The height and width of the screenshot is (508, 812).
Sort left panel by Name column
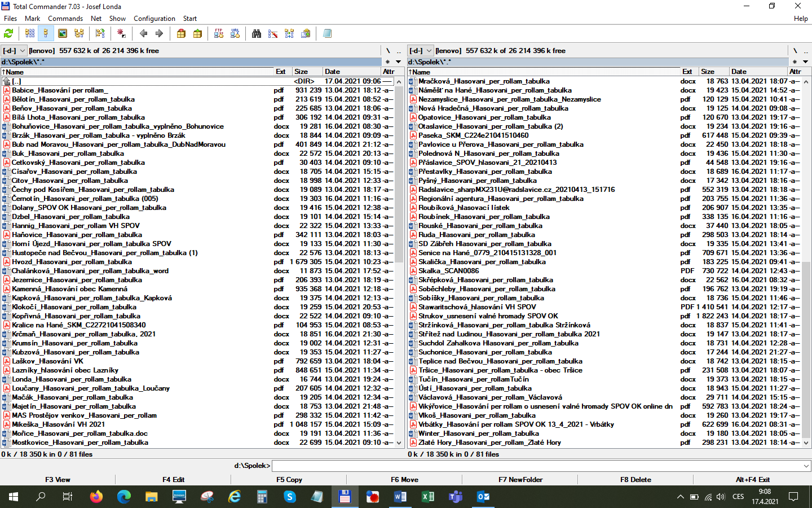click(x=137, y=72)
